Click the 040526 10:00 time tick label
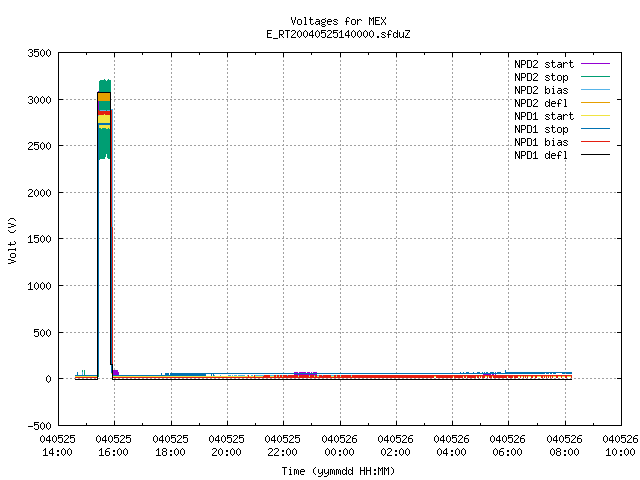Screen dimensions: 640x480 [x=620, y=446]
